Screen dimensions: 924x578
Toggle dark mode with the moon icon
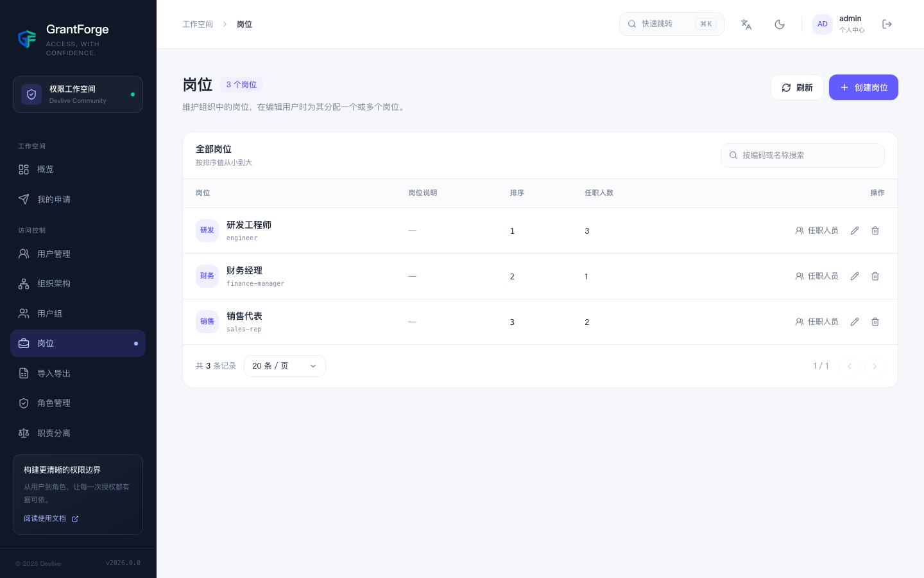(780, 24)
